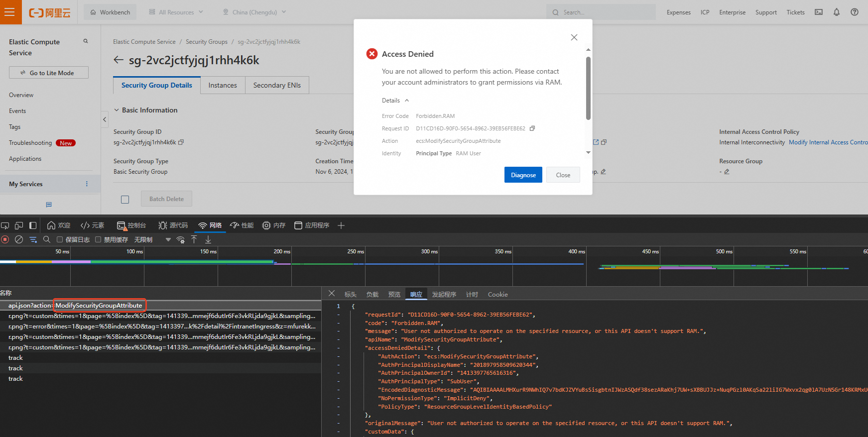Open the Tickets top menu

click(x=796, y=12)
